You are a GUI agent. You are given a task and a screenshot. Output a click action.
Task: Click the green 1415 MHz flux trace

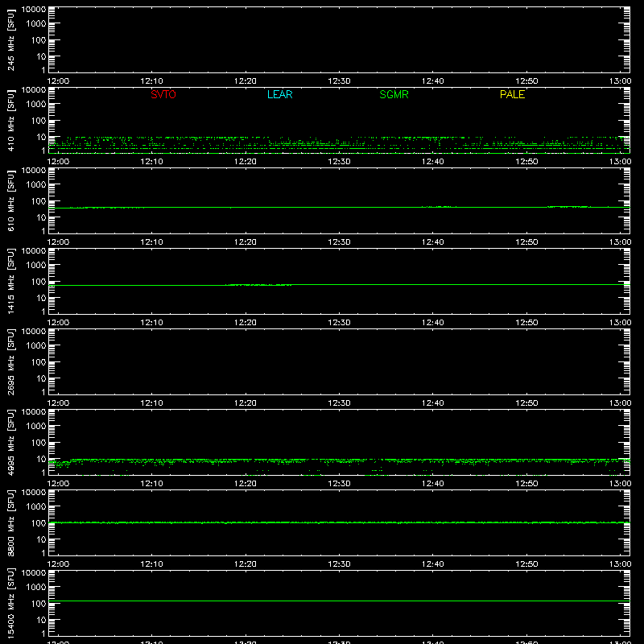pos(339,285)
